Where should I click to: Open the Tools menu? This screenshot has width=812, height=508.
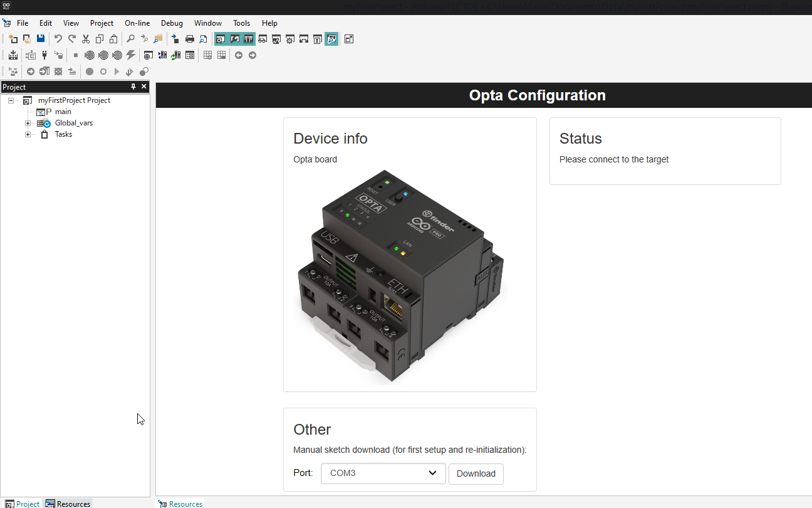(242, 23)
